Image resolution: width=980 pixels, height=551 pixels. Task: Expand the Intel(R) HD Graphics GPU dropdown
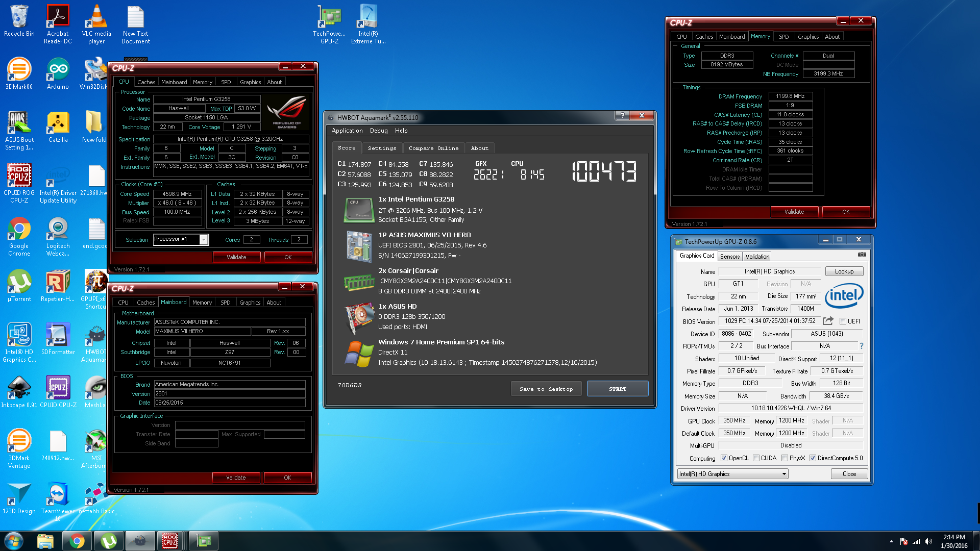point(784,474)
